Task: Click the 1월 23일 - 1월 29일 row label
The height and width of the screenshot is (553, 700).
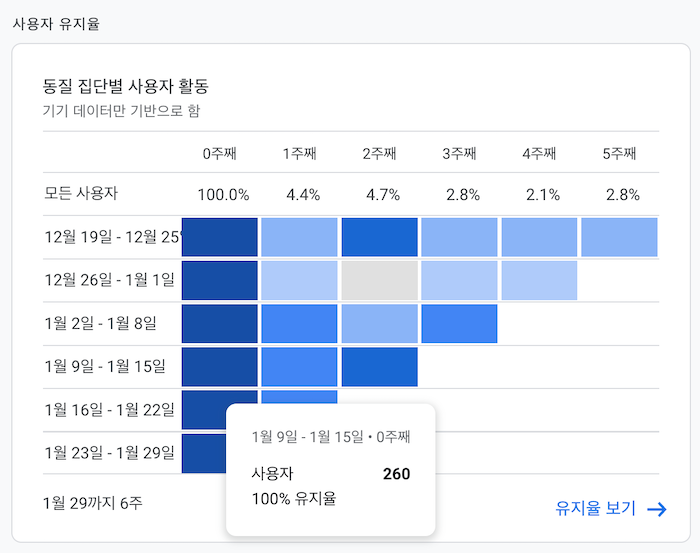Action: (109, 453)
